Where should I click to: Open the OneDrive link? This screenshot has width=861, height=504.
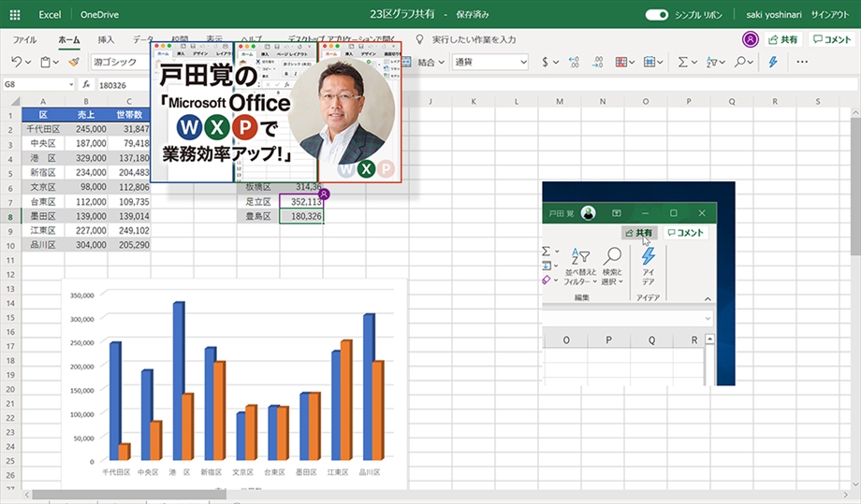point(99,15)
